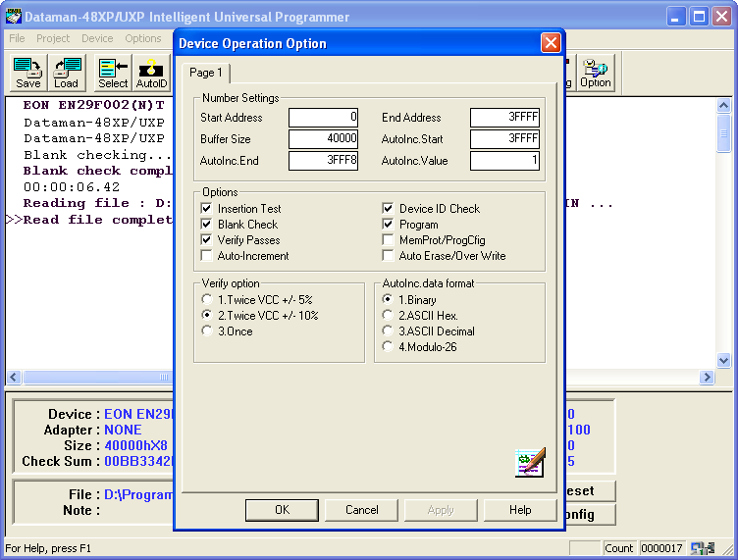
Task: Click the Option toolbar icon
Action: pos(595,73)
